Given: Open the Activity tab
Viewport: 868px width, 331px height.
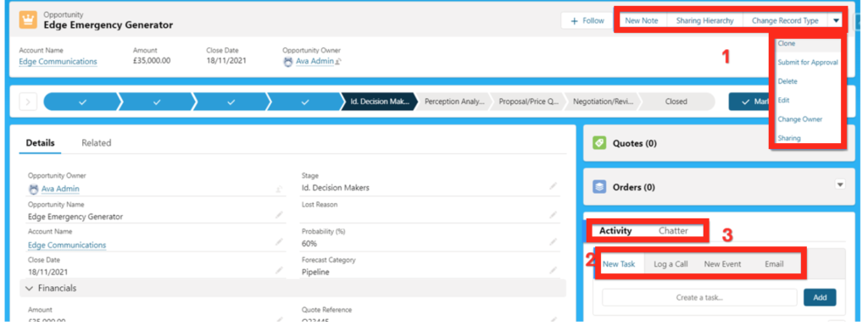Looking at the screenshot, I should pos(615,230).
